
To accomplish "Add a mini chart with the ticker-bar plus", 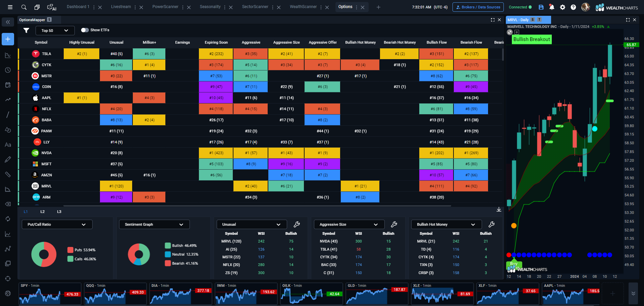I will pyautogui.click(x=613, y=294).
